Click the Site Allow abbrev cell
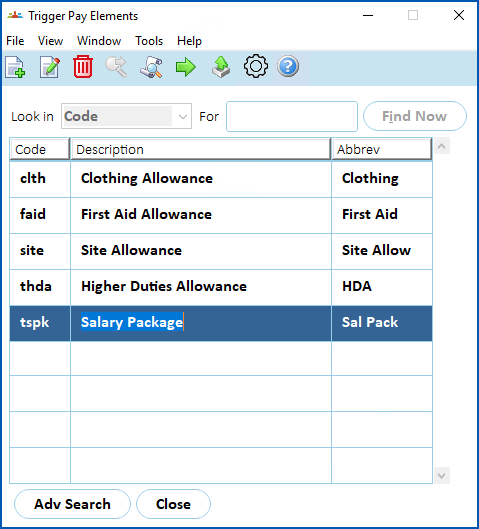The image size is (479, 529). [x=382, y=251]
